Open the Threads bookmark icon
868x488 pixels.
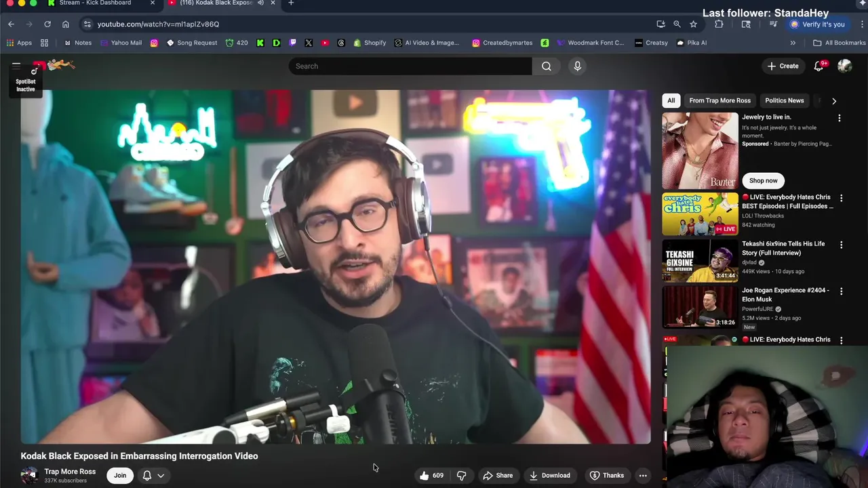[x=341, y=43]
